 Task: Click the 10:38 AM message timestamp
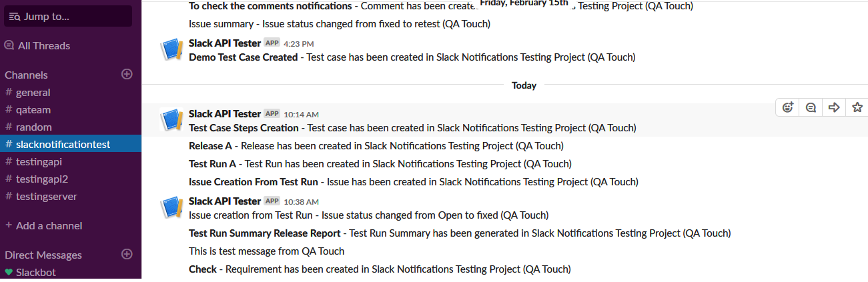pyautogui.click(x=301, y=201)
